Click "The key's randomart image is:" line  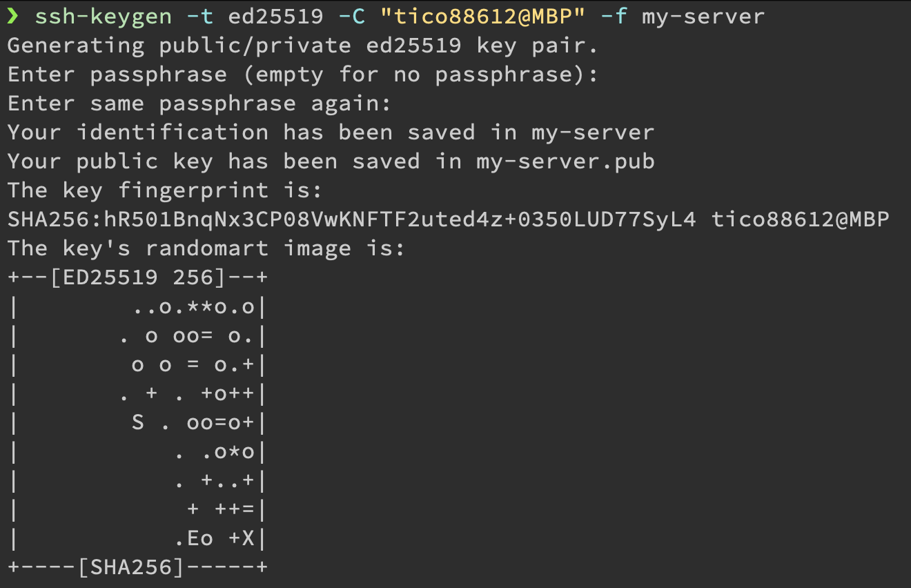(x=206, y=248)
